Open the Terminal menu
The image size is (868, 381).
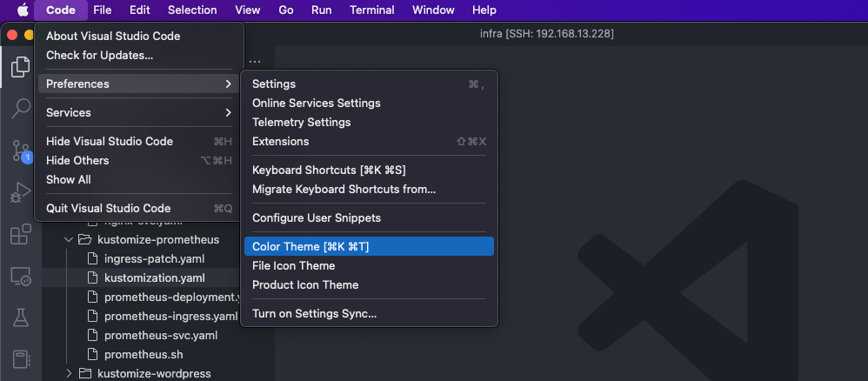(372, 10)
